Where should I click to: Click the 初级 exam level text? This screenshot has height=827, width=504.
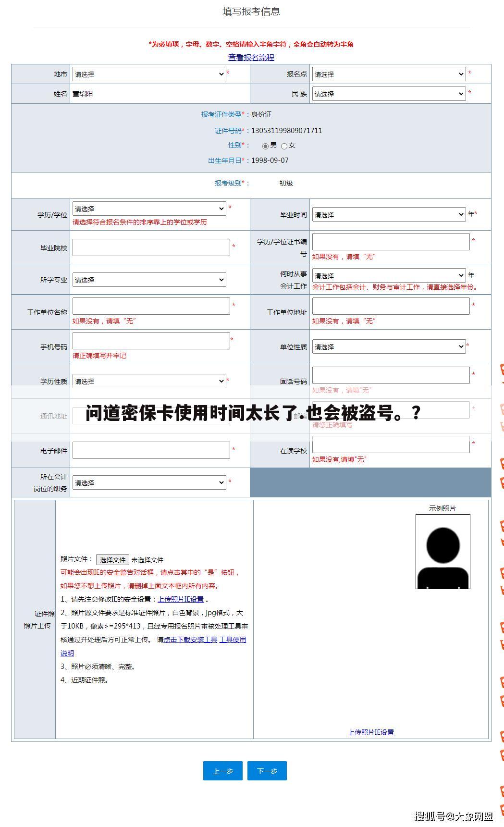point(286,183)
